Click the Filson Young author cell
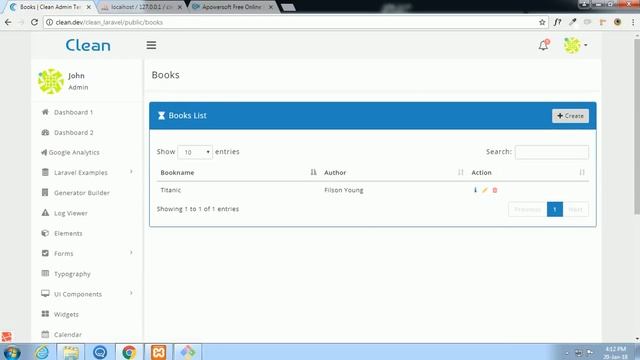 click(344, 190)
